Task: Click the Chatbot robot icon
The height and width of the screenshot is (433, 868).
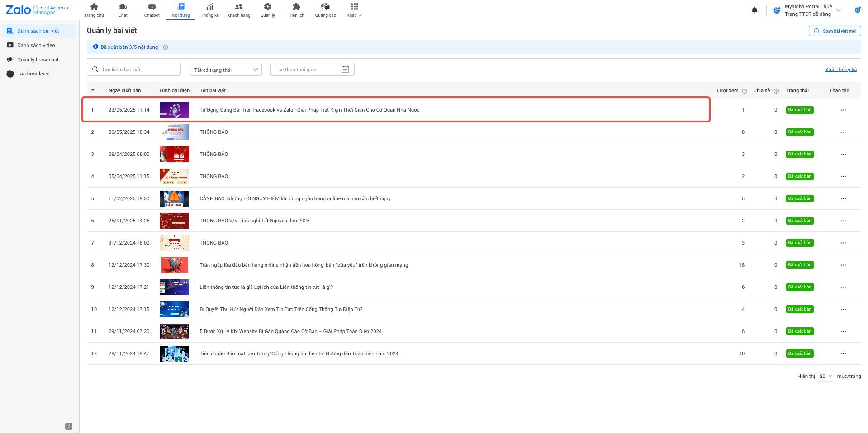Action: (152, 7)
